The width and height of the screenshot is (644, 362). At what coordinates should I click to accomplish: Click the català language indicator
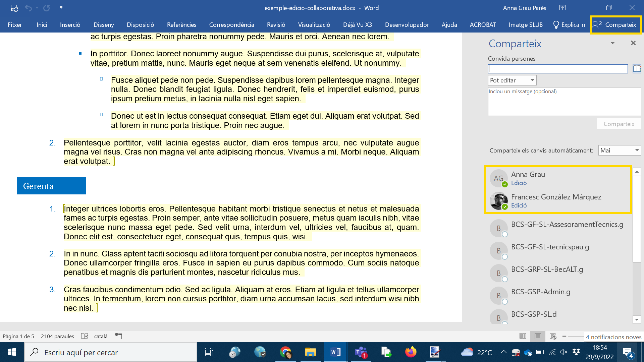pyautogui.click(x=101, y=336)
